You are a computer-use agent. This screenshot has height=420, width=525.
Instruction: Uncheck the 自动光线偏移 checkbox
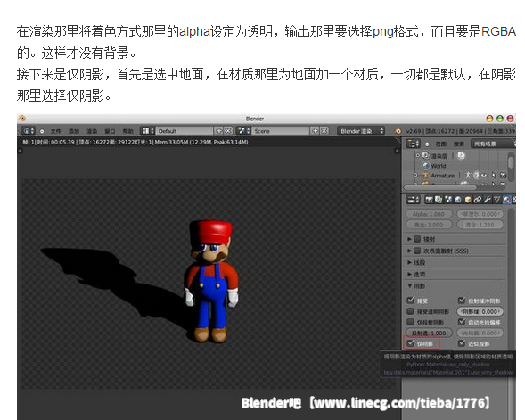pyautogui.click(x=462, y=322)
